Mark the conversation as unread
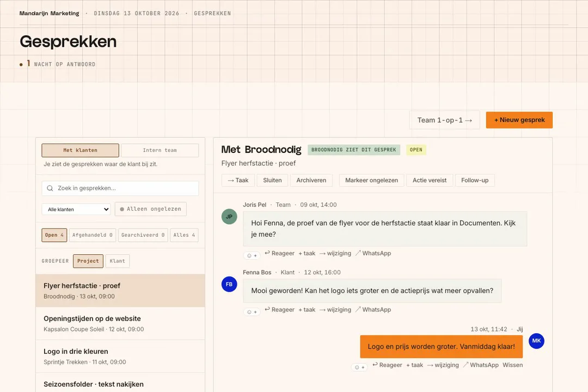588x392 pixels. click(372, 180)
